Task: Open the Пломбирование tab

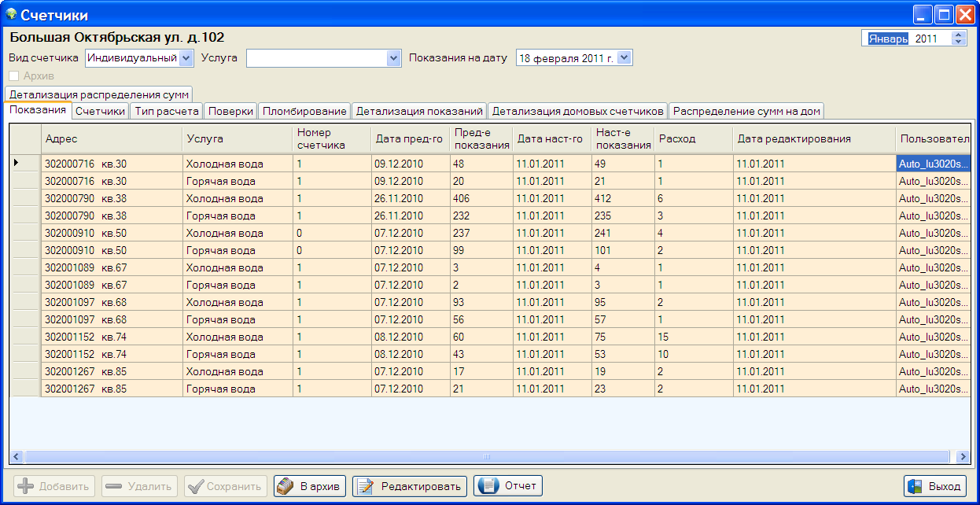Action: point(304,111)
